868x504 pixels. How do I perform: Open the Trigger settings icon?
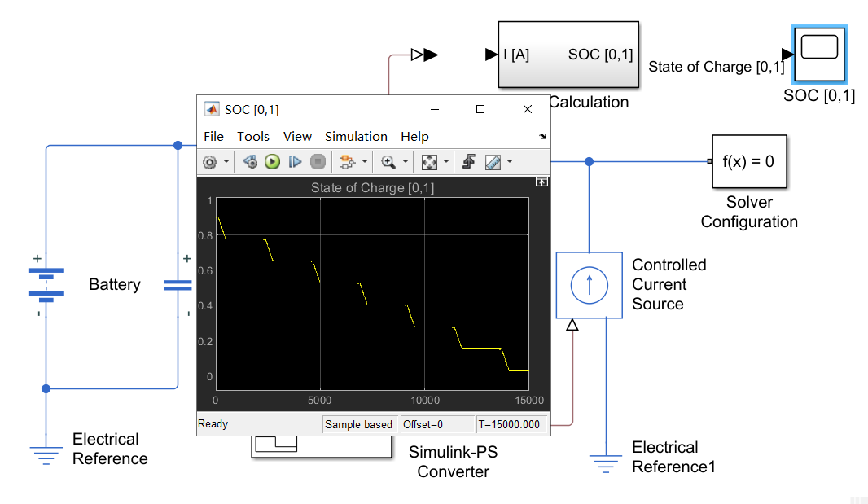tap(467, 161)
